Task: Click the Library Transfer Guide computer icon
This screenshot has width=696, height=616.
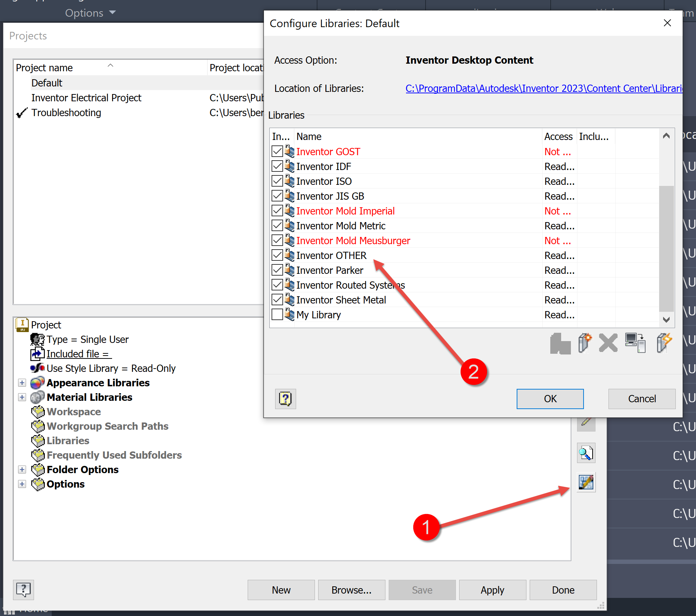Action: click(x=635, y=343)
